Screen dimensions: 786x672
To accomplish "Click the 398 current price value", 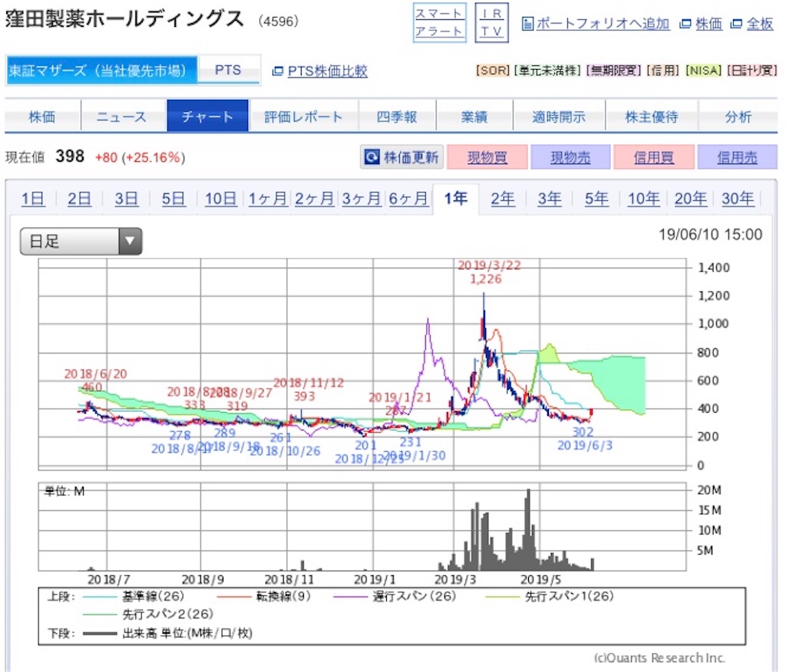I will click(70, 156).
